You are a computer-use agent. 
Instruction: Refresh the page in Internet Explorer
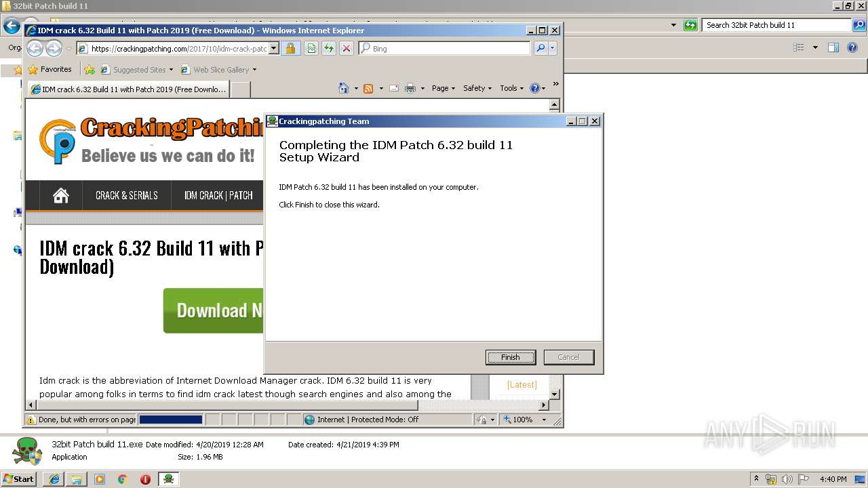(x=328, y=49)
